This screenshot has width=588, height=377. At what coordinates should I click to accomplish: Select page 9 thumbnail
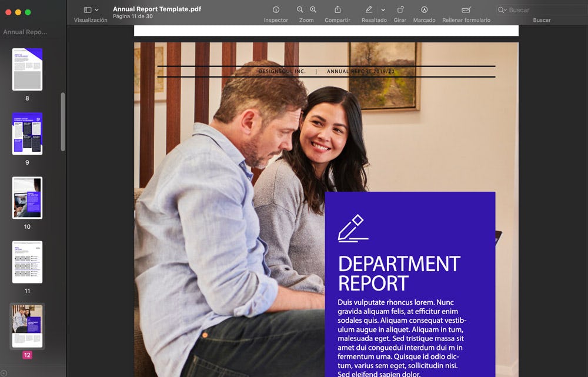(x=27, y=134)
